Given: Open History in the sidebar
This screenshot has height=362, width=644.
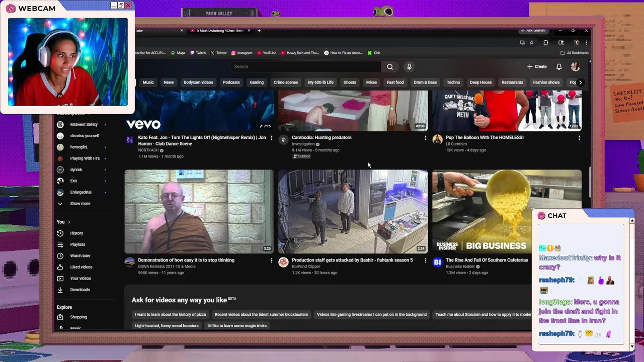Looking at the screenshot, I should click(76, 233).
